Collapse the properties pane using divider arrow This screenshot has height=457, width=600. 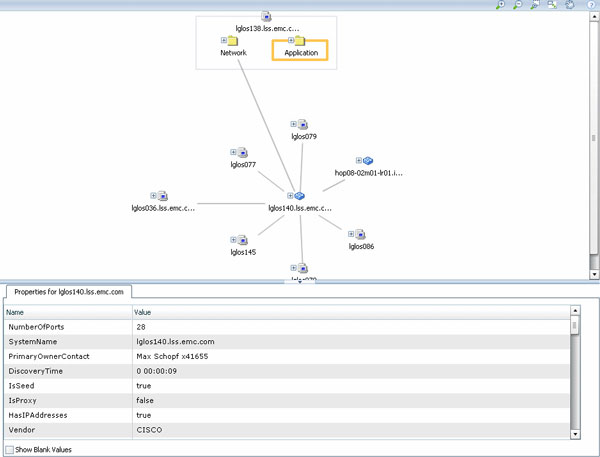point(300,282)
